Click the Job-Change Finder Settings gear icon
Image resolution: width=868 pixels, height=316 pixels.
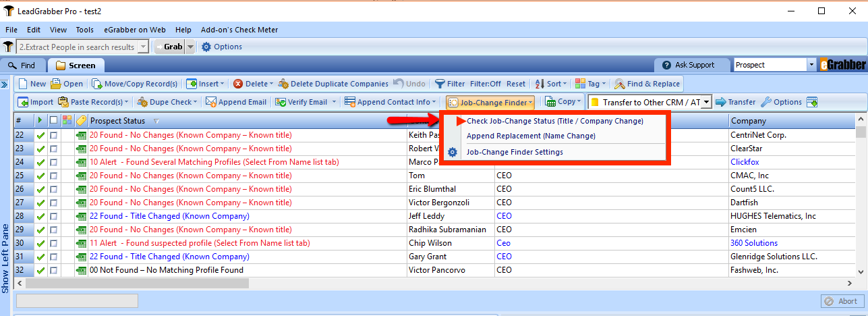453,153
